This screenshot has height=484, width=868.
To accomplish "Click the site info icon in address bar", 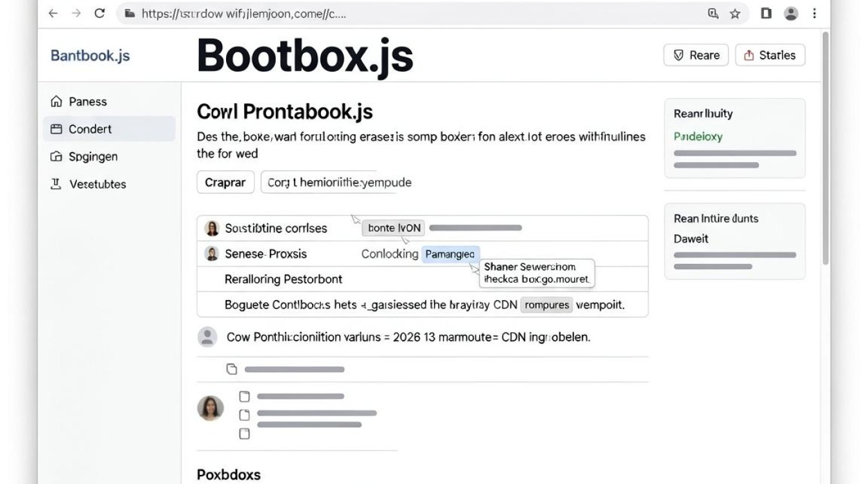I will [x=130, y=13].
